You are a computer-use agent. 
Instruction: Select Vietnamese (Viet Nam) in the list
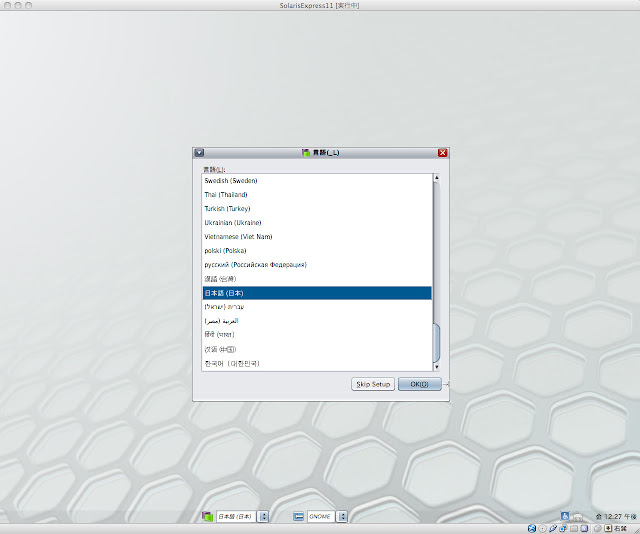[317, 236]
